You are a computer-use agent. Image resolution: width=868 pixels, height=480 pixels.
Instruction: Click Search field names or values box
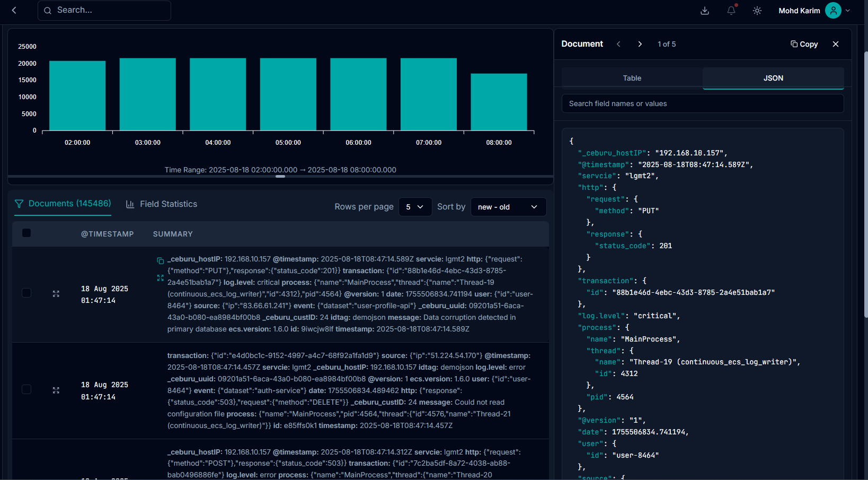click(x=703, y=103)
